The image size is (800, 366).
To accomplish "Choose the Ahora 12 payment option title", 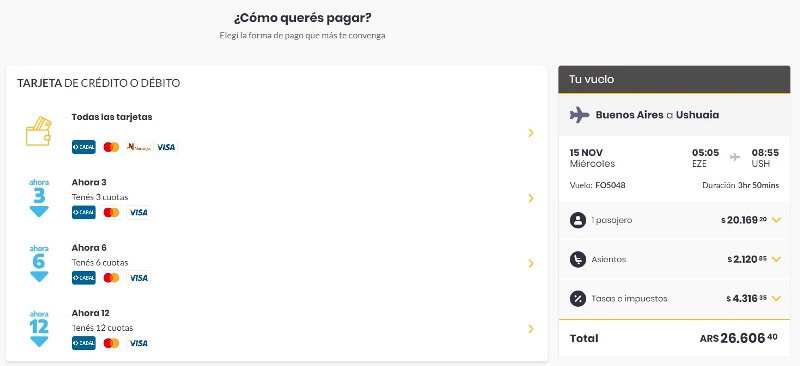I will [90, 313].
